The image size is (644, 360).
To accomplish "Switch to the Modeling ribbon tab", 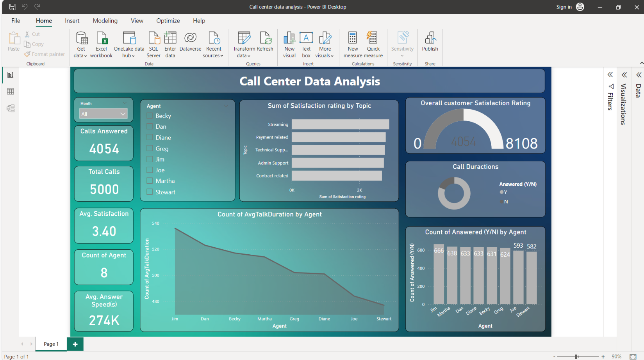I will (105, 21).
